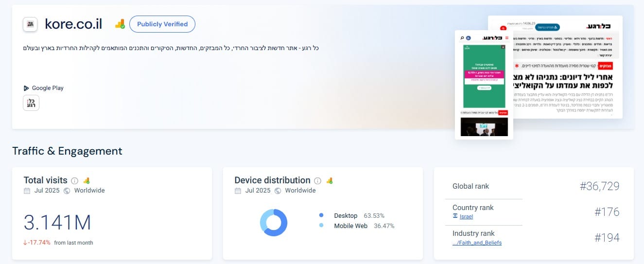Click the Global rank #36,729 value
The height and width of the screenshot is (264, 644).
599,186
